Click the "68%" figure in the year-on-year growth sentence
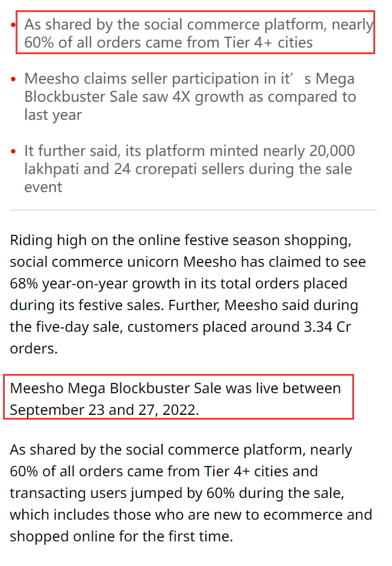Image resolution: width=392 pixels, height=566 pixels. coord(24,284)
